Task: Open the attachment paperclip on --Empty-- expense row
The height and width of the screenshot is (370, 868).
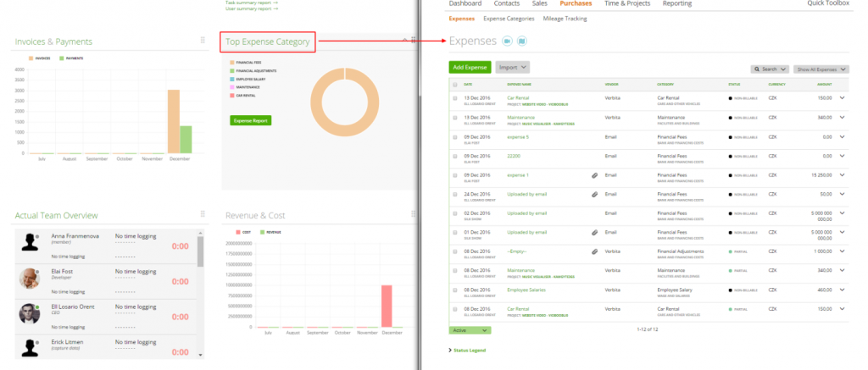Action: click(x=594, y=251)
